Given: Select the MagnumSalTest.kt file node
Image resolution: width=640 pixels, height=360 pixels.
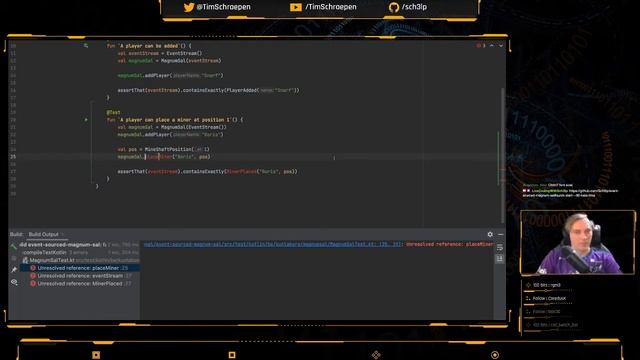Looking at the screenshot, I should (x=81, y=260).
